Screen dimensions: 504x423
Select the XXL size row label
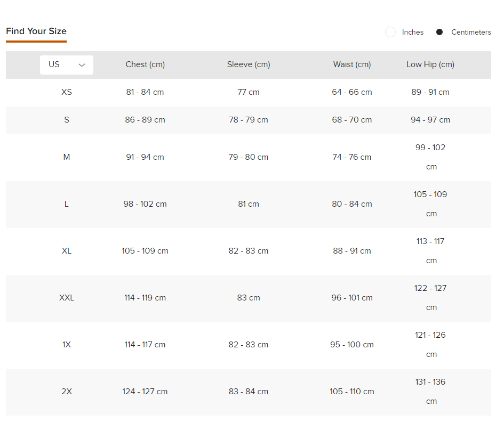click(x=67, y=298)
